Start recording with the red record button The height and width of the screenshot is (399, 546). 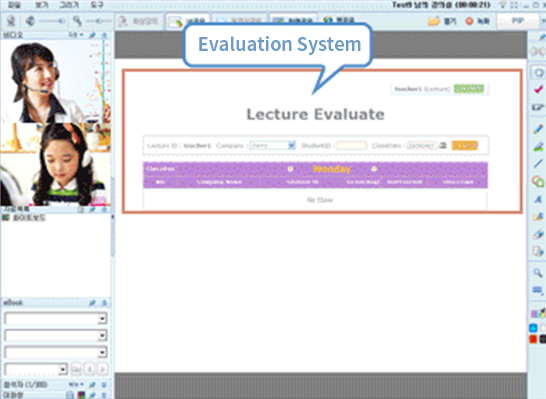click(x=478, y=21)
